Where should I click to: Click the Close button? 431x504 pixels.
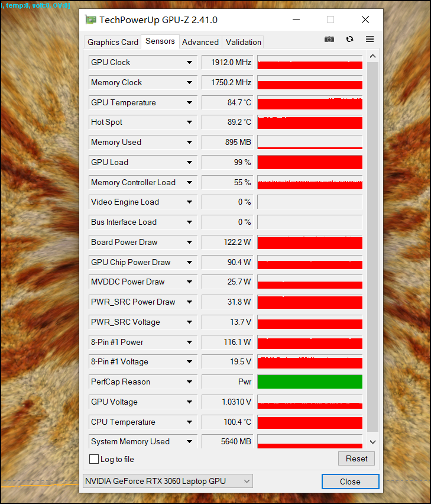coord(350,482)
